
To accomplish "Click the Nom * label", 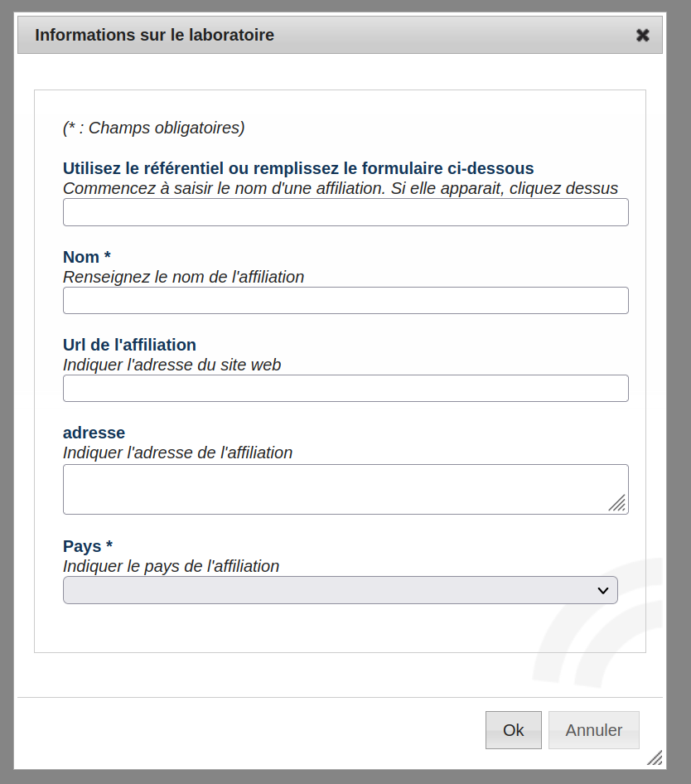I will [x=86, y=257].
